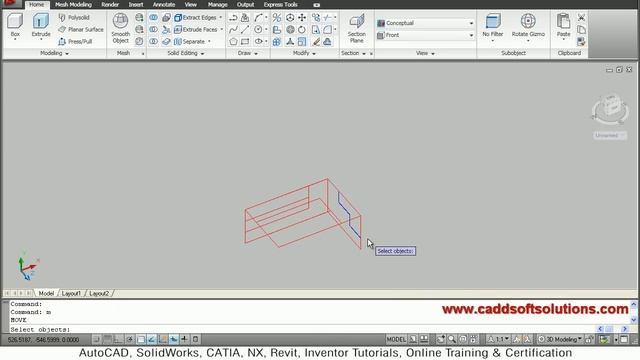Click the Unnamed UCS label under ViewCube
This screenshot has width=640, height=360.
pyautogui.click(x=610, y=135)
